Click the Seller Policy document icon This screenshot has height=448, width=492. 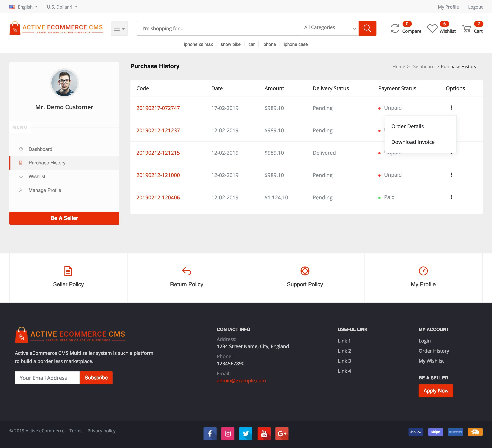[x=68, y=271]
